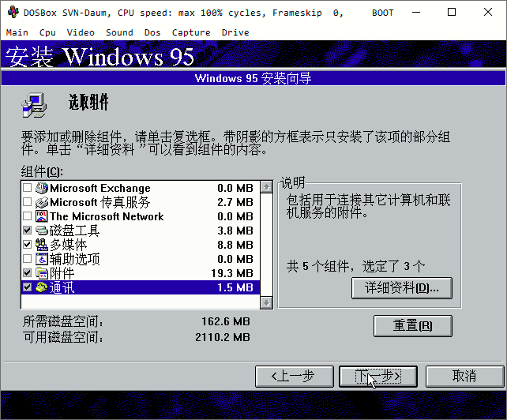The width and height of the screenshot is (507, 420).
Task: Click the setup wizard computer icon
Action: [34, 105]
